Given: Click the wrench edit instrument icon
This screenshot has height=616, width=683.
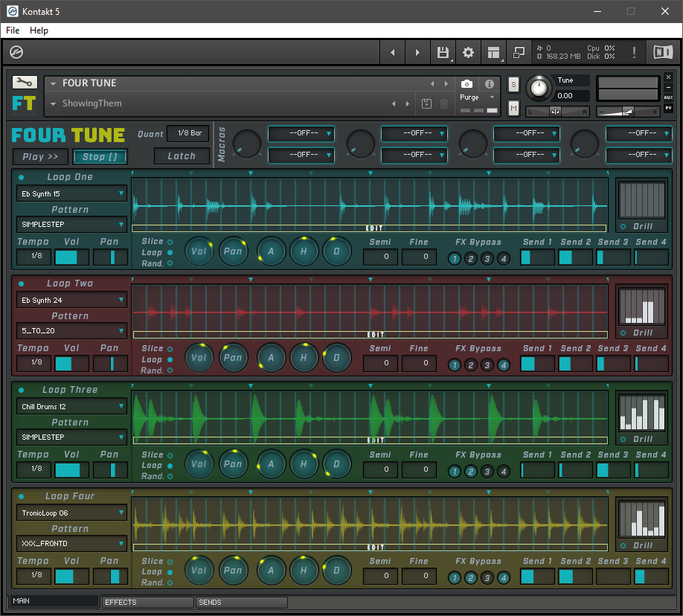Looking at the screenshot, I should click(x=25, y=83).
